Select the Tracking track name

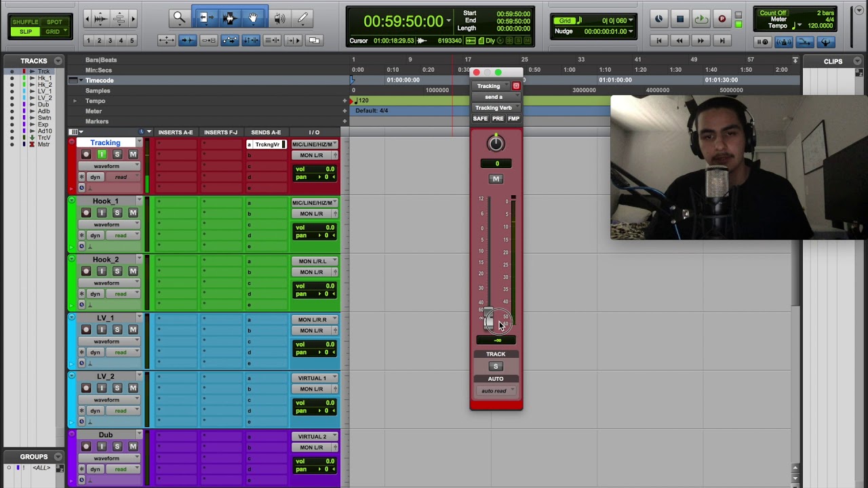point(105,143)
